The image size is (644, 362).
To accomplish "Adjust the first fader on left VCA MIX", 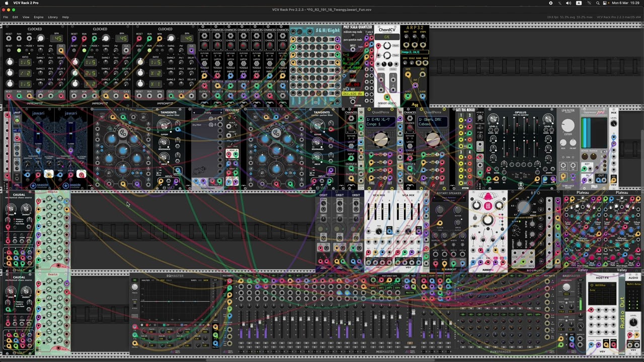I will point(369,212).
